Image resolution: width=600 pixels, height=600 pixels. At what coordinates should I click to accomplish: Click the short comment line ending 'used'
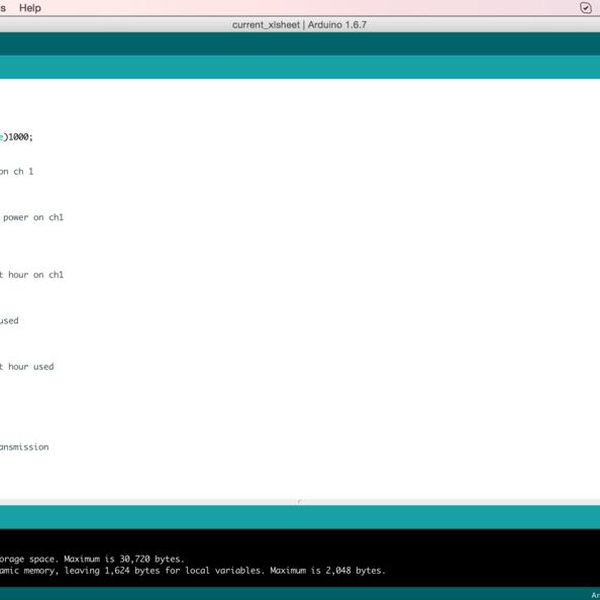pyautogui.click(x=9, y=321)
